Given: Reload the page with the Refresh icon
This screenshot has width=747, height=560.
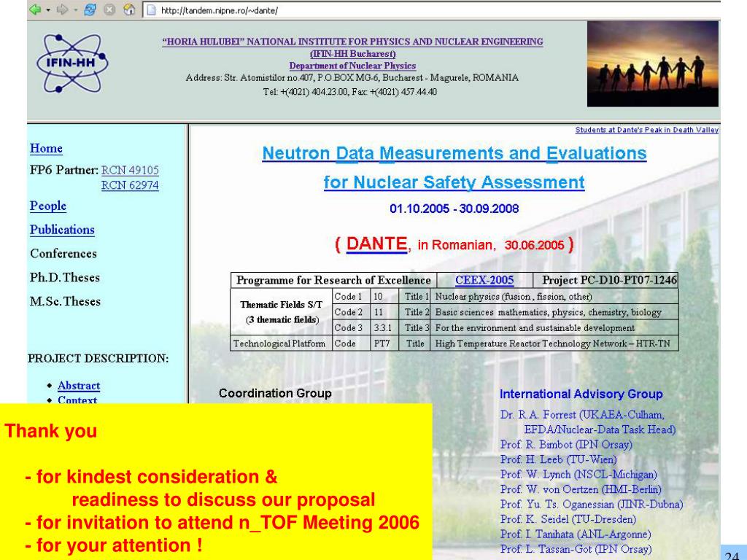Looking at the screenshot, I should pyautogui.click(x=90, y=9).
